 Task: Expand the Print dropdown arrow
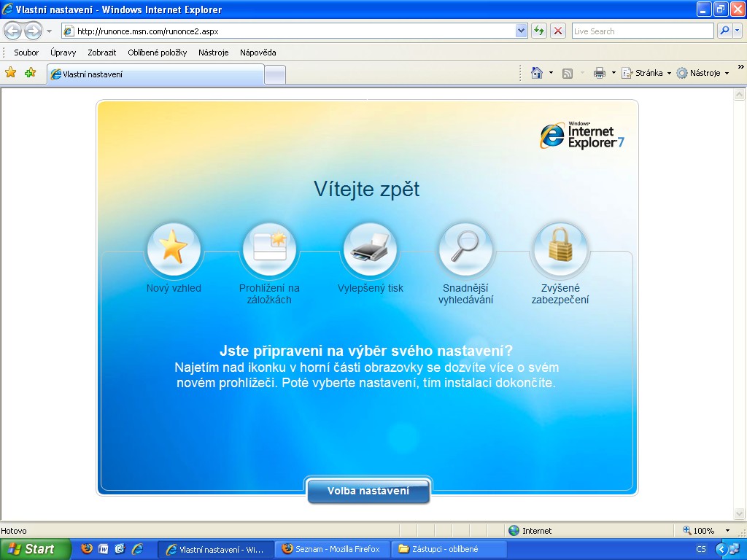[x=614, y=73]
